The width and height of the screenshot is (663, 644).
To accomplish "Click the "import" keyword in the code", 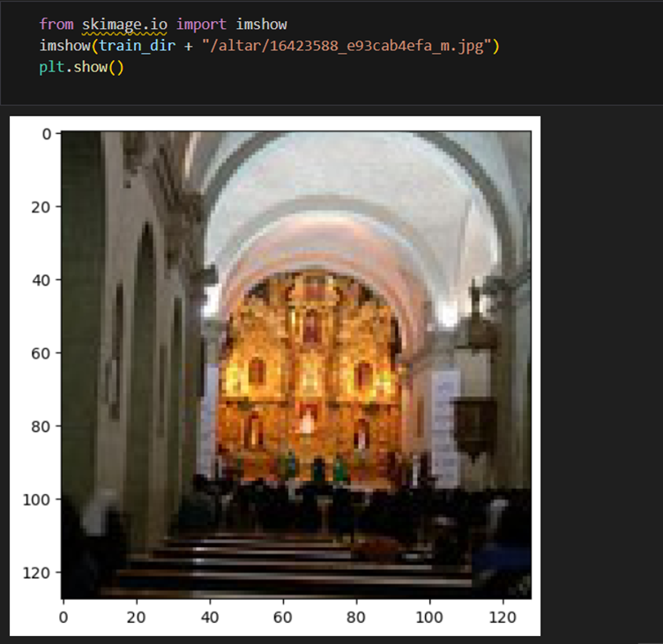I will point(201,25).
